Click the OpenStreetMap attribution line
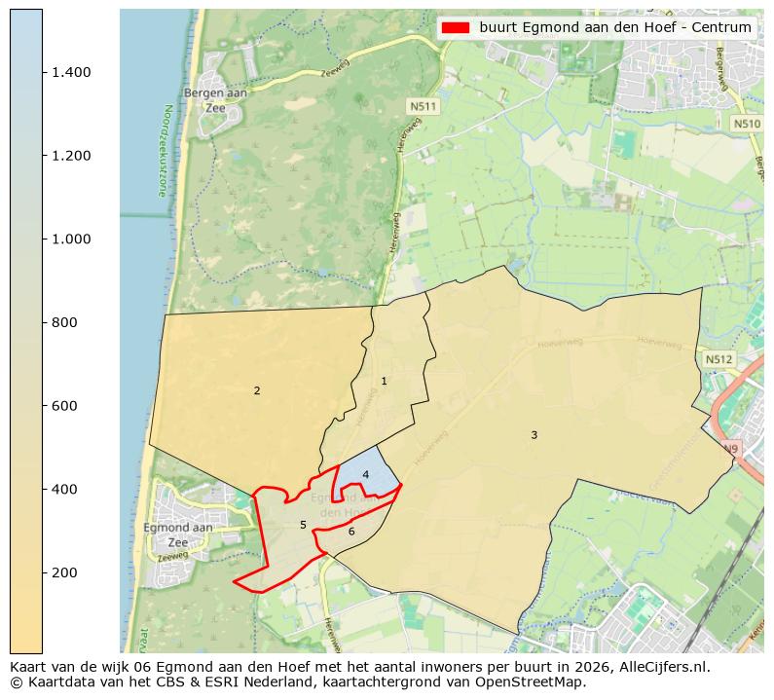The image size is (774, 700). point(298,682)
